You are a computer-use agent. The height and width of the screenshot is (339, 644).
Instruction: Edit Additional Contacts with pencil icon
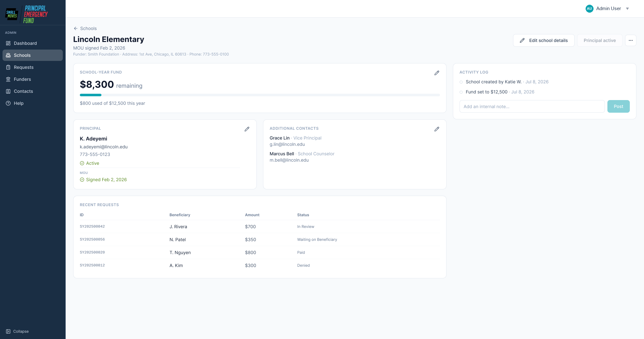pos(437,129)
